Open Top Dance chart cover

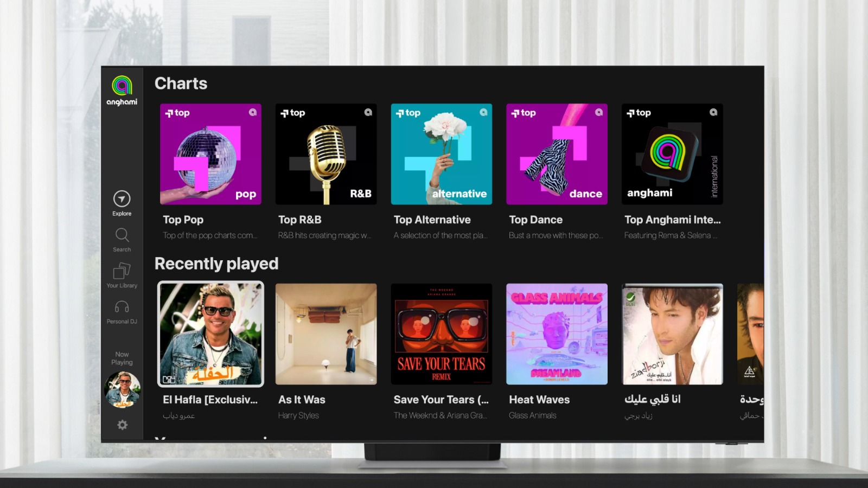557,154
